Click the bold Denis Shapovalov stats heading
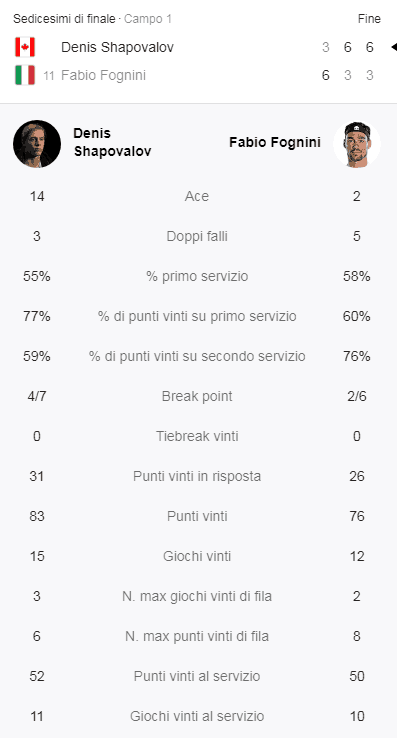Screen dimensions: 397x738 coord(112,143)
